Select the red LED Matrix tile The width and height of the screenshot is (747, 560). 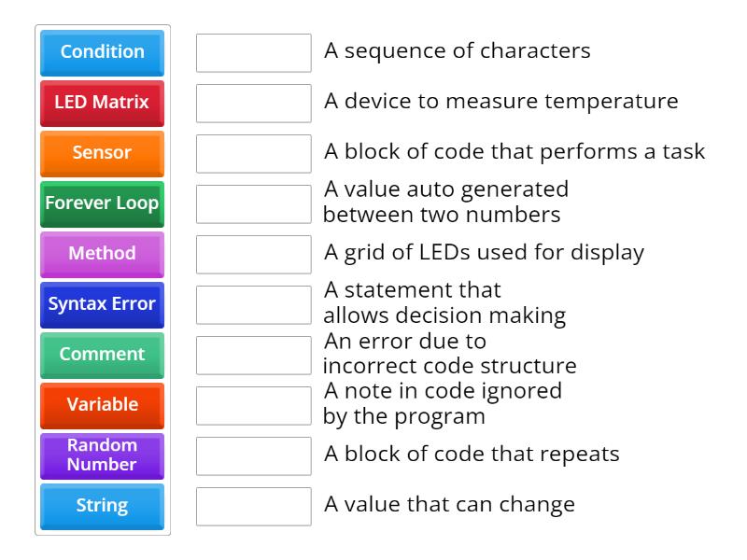[x=102, y=103]
